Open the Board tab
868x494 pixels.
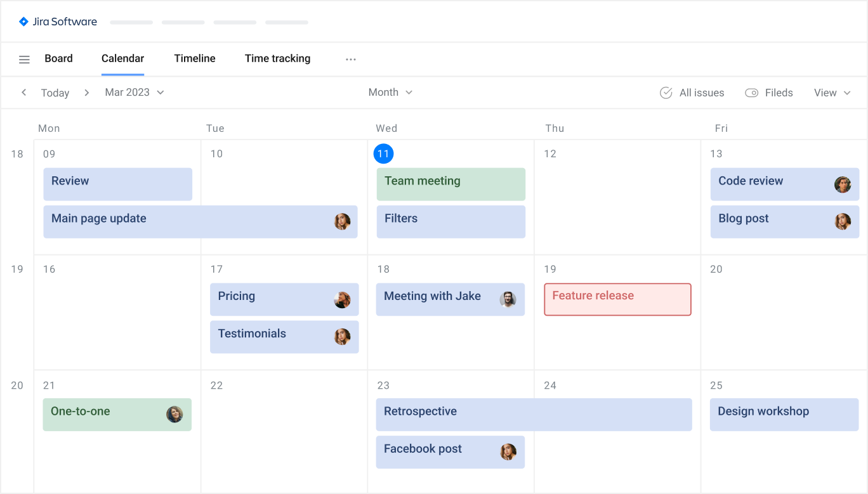tap(58, 58)
